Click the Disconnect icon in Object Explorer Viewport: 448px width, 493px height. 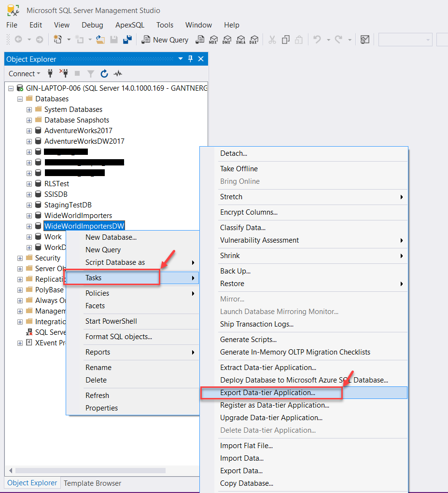(64, 74)
